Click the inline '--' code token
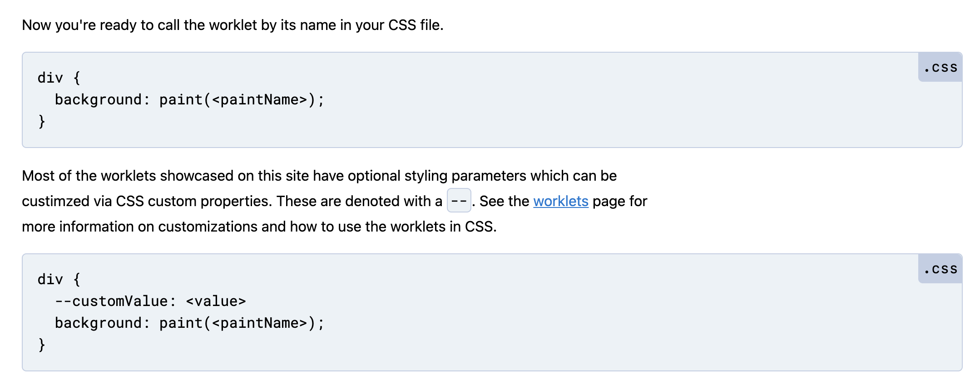Viewport: 980px width, 385px height. click(459, 201)
